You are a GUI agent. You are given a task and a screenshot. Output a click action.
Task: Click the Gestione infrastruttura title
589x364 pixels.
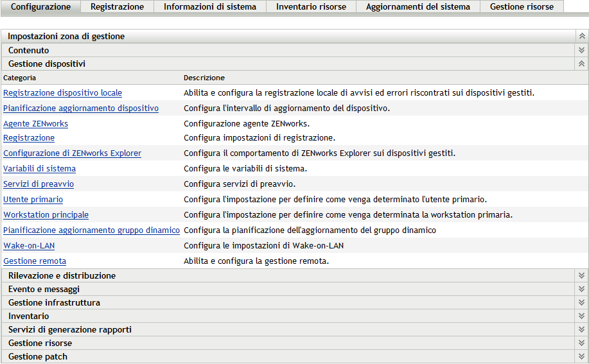[x=54, y=302]
